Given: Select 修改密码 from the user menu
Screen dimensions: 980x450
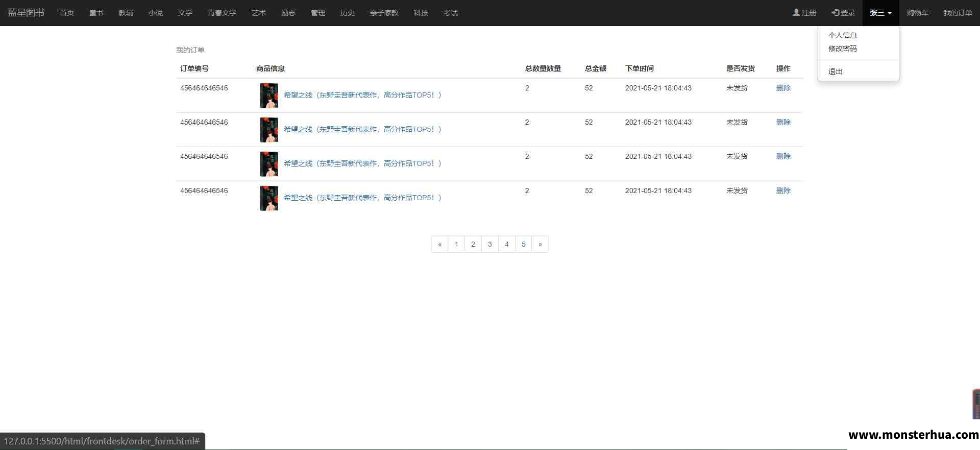Looking at the screenshot, I should tap(843, 49).
